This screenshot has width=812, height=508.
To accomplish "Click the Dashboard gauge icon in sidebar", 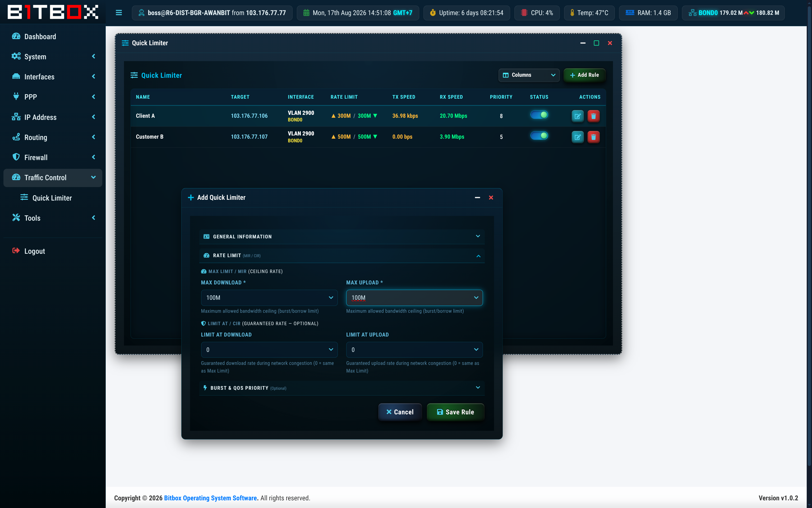I will (x=16, y=36).
